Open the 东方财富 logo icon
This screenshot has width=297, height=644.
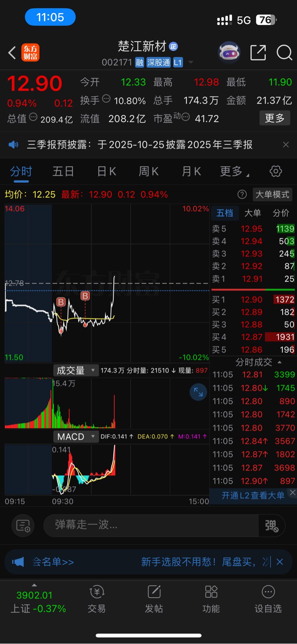pyautogui.click(x=30, y=53)
